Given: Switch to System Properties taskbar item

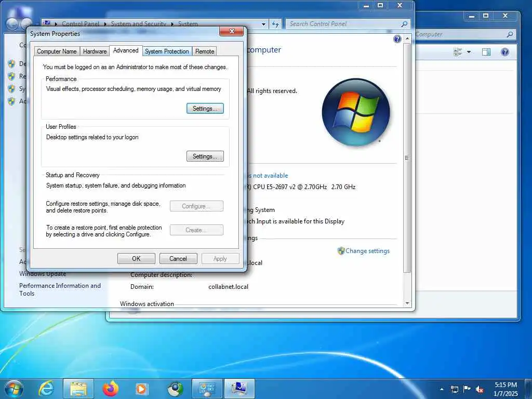Looking at the screenshot, I should point(240,389).
